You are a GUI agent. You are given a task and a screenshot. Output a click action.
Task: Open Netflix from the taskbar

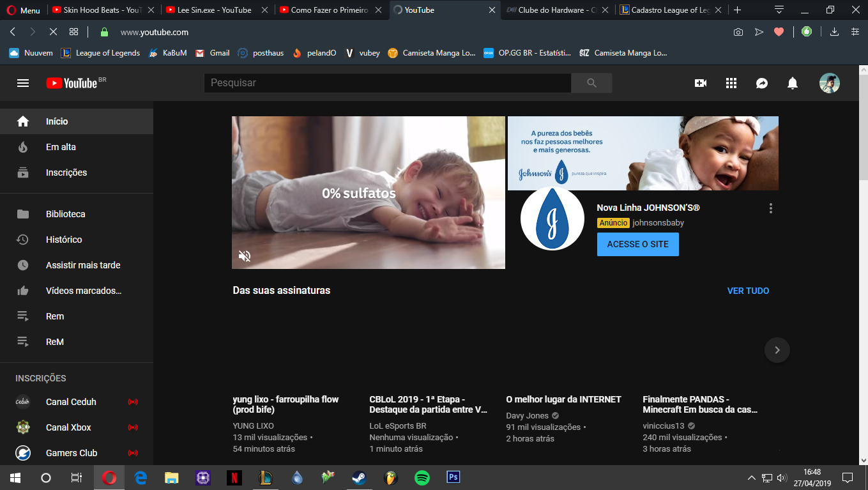pyautogui.click(x=234, y=477)
